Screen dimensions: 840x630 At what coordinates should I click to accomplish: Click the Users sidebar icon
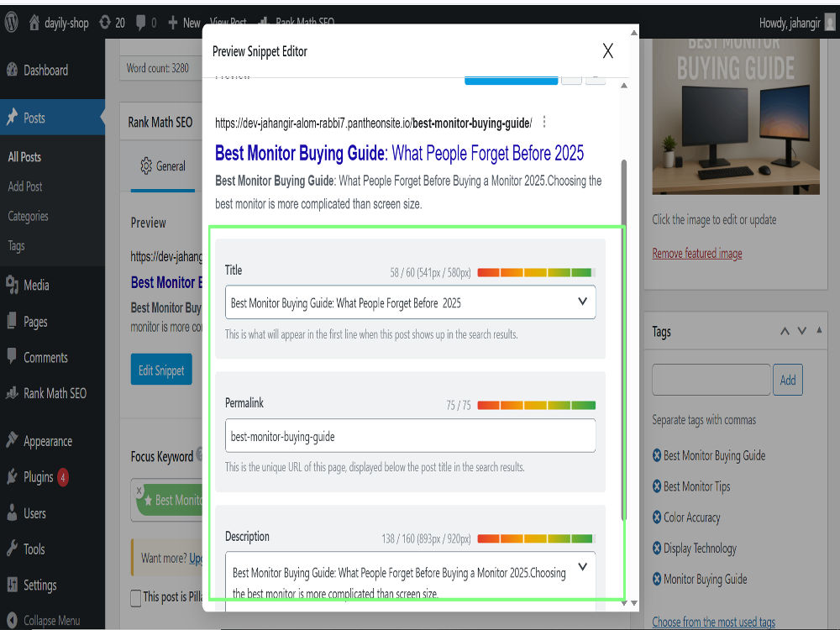tap(12, 512)
